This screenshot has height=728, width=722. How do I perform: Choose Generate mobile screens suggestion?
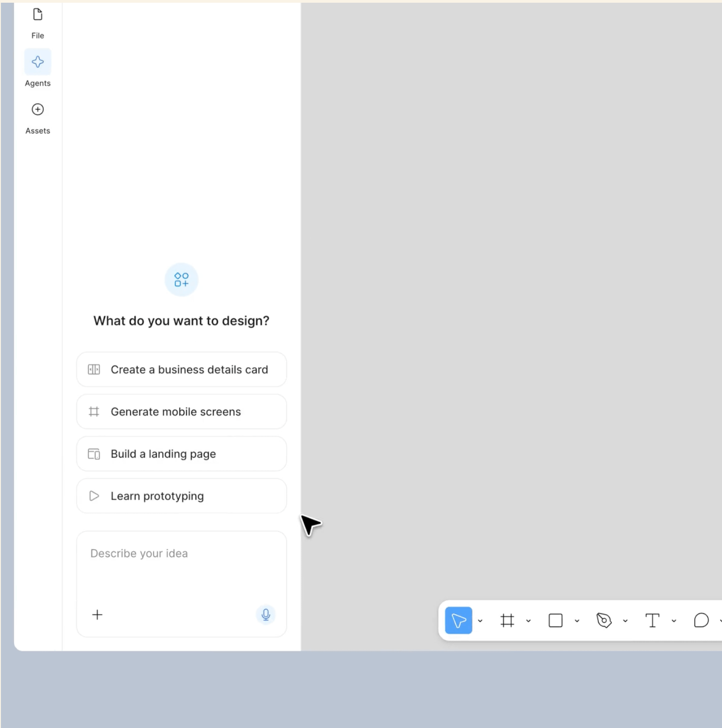pos(182,412)
